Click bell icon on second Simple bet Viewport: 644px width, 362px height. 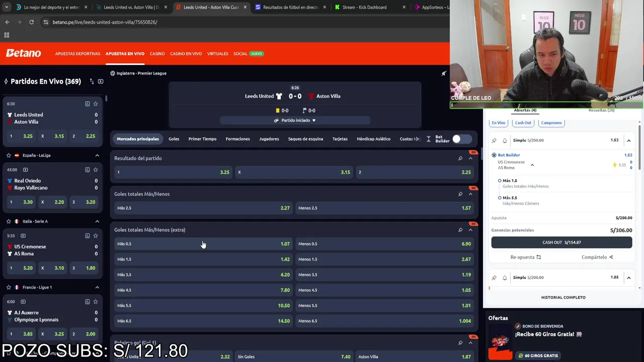(505, 278)
